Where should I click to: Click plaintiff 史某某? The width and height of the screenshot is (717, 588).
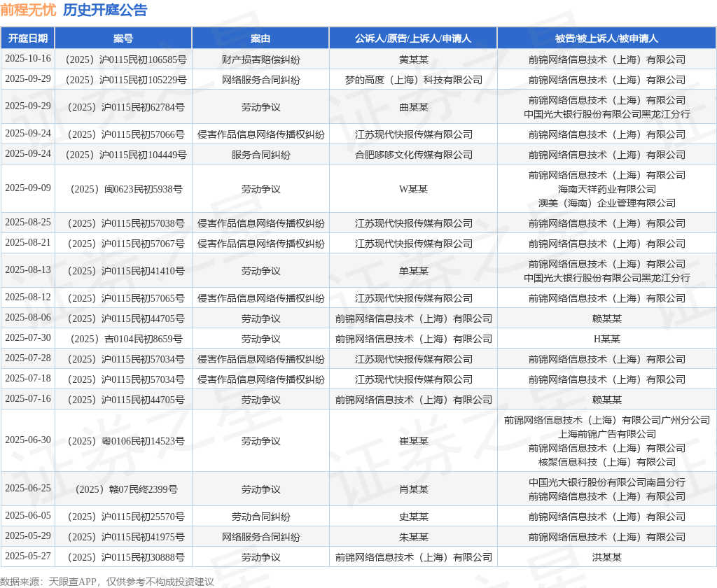pos(413,517)
